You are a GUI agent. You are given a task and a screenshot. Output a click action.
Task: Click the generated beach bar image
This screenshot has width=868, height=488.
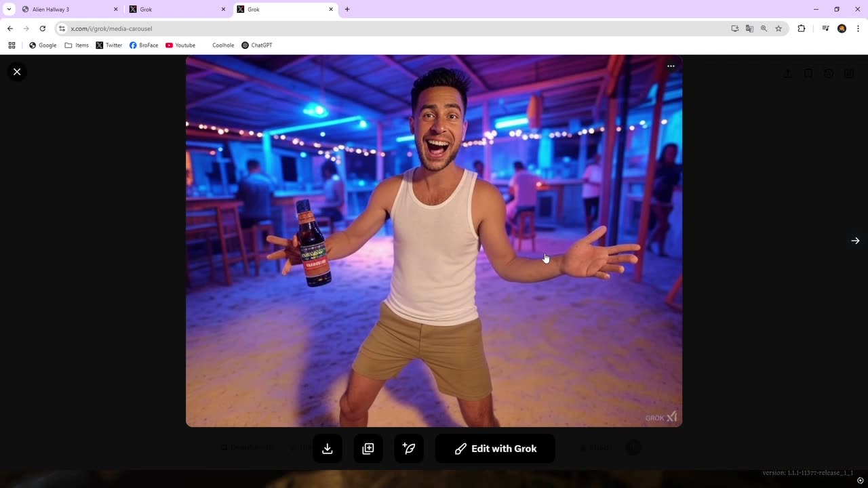click(434, 241)
